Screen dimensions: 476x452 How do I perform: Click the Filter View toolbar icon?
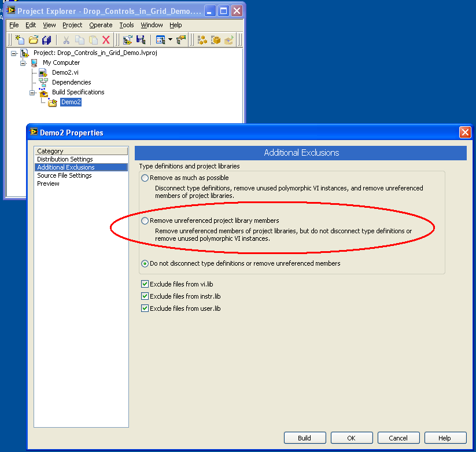[x=160, y=40]
